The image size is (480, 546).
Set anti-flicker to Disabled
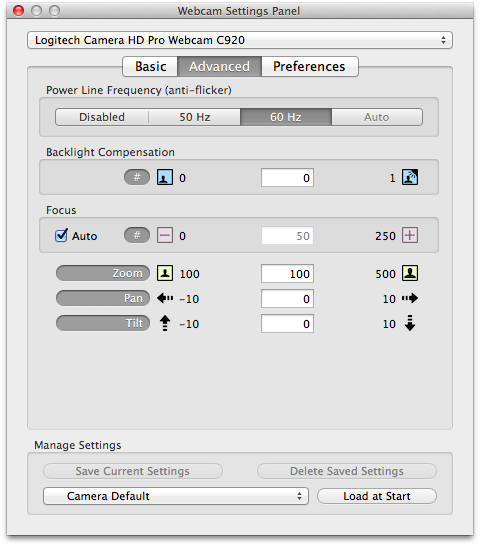click(x=102, y=117)
